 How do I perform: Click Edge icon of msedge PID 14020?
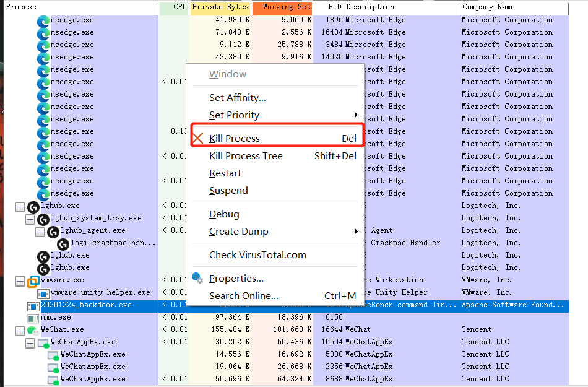43,58
